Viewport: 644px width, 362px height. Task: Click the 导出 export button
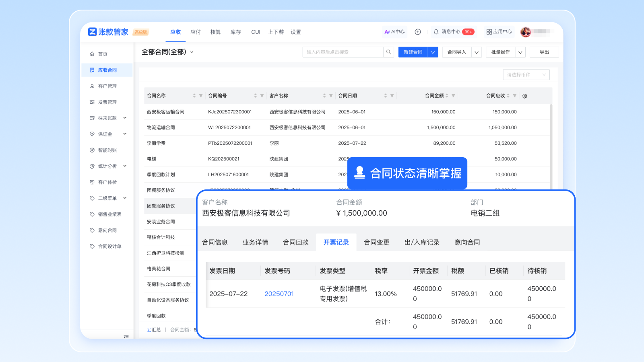click(544, 52)
